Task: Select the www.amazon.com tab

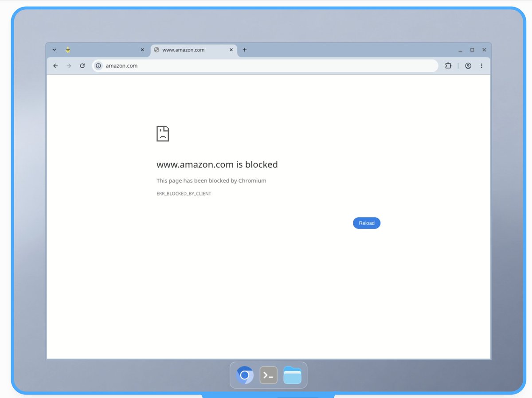Action: pyautogui.click(x=193, y=50)
